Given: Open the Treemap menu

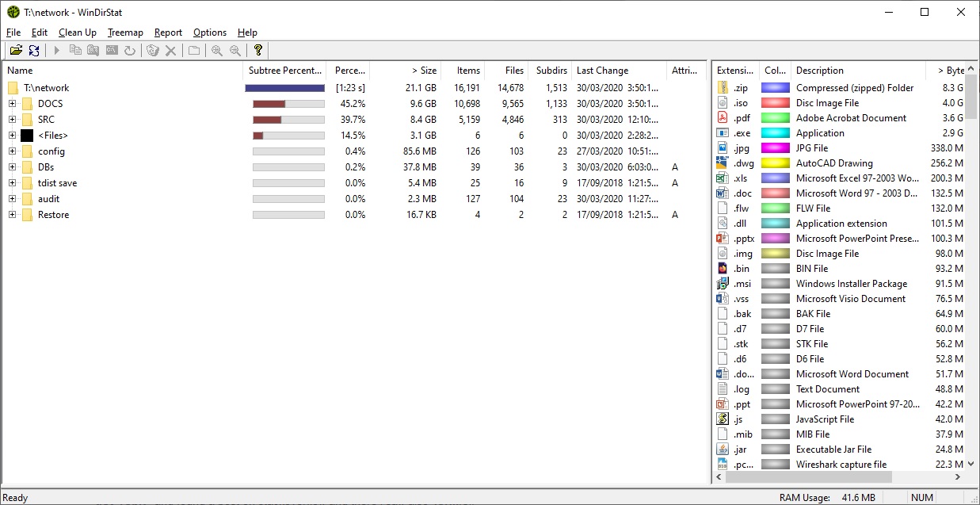Looking at the screenshot, I should [125, 33].
